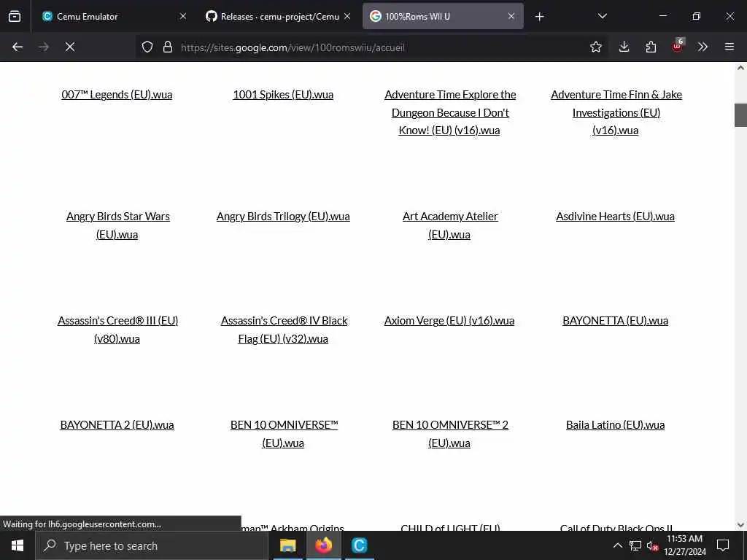Open the Windows Start menu

coord(18,545)
